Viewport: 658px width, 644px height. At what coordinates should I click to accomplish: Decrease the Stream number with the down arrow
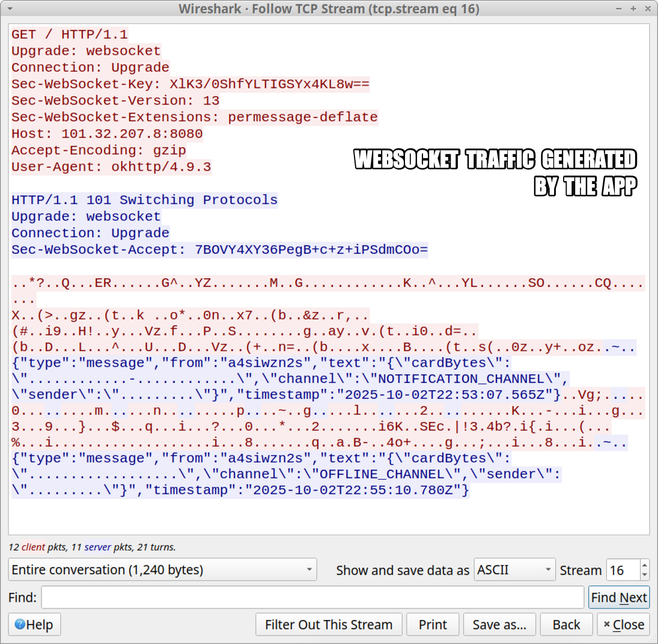click(x=645, y=574)
